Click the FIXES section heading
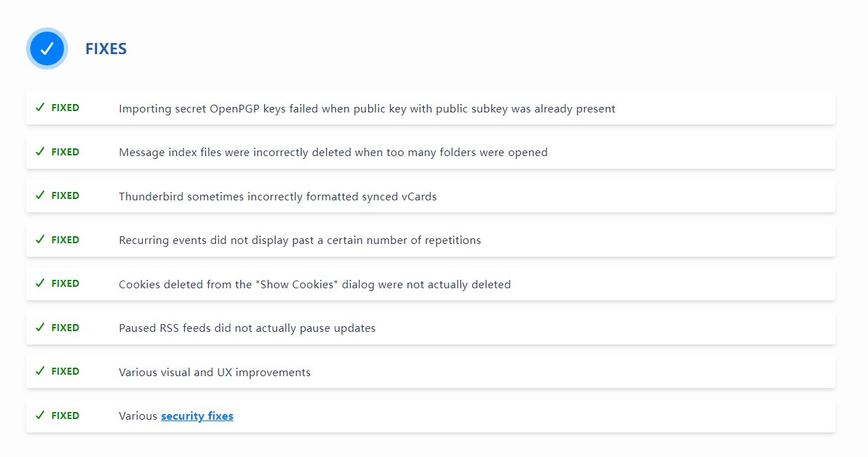 [x=106, y=49]
